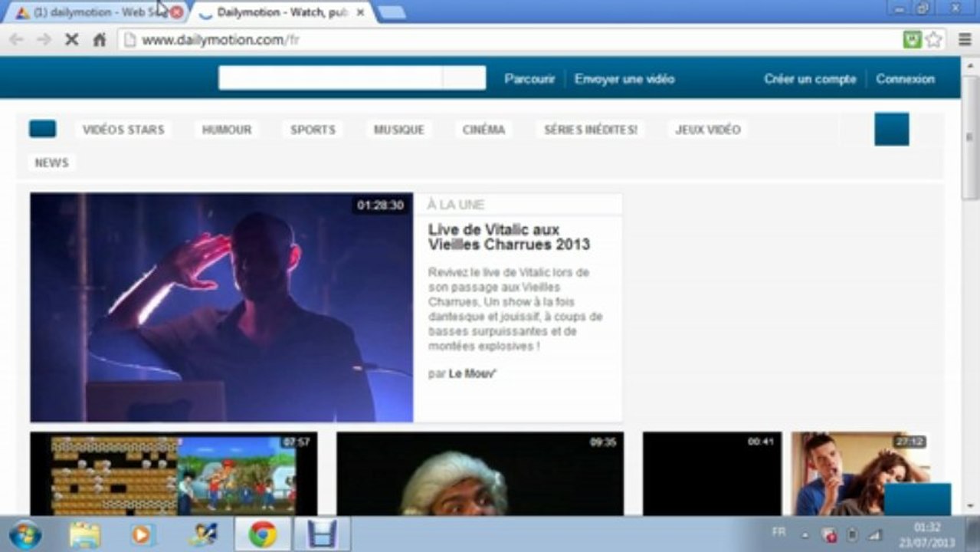Click the FR language indicator in tray
Viewport: 980px width, 552px height.
[x=778, y=532]
